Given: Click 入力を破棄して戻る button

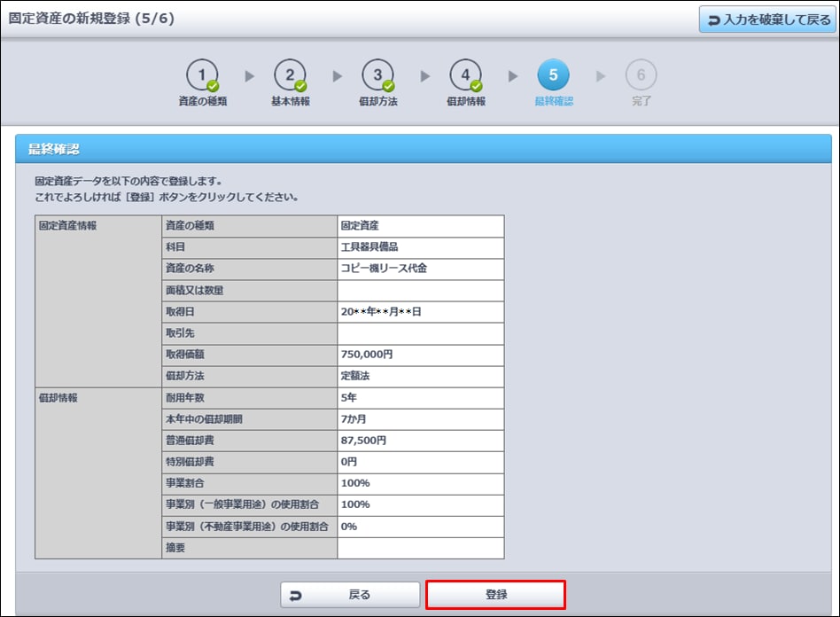Looking at the screenshot, I should tap(767, 20).
